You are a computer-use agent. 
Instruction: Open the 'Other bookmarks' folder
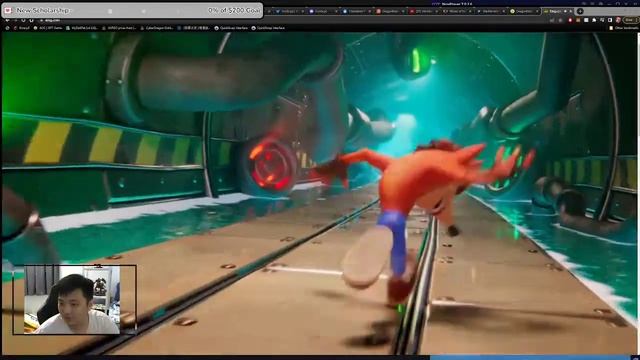click(x=623, y=28)
